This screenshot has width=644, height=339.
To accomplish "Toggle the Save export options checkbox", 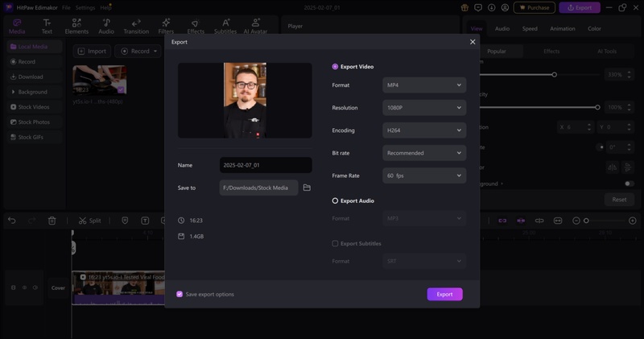I will (x=180, y=294).
